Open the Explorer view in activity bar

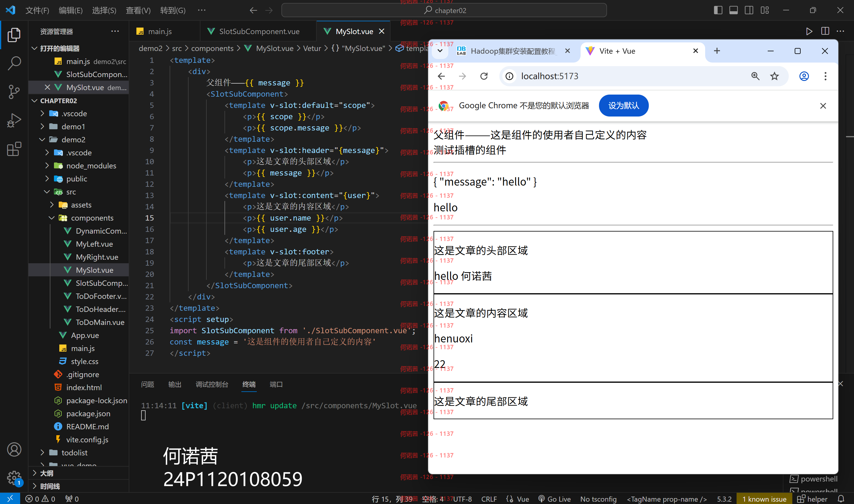click(14, 35)
